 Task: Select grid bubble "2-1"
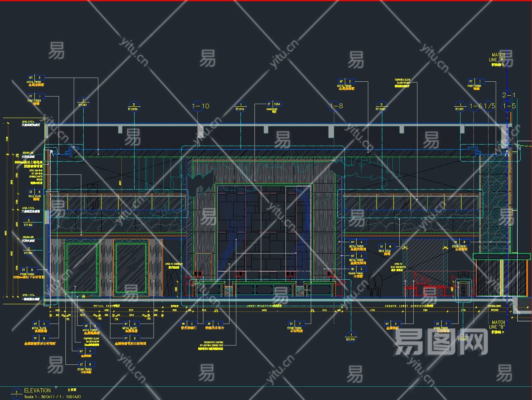coord(509,95)
